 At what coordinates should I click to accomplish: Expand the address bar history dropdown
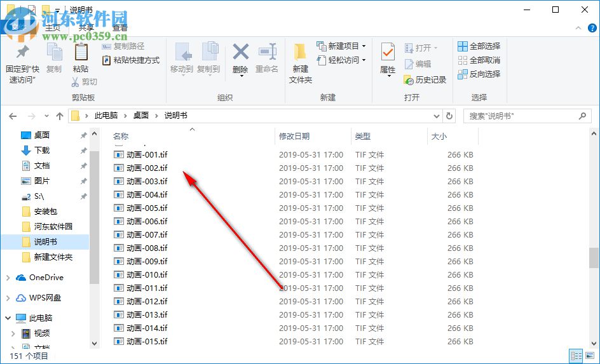pyautogui.click(x=436, y=116)
